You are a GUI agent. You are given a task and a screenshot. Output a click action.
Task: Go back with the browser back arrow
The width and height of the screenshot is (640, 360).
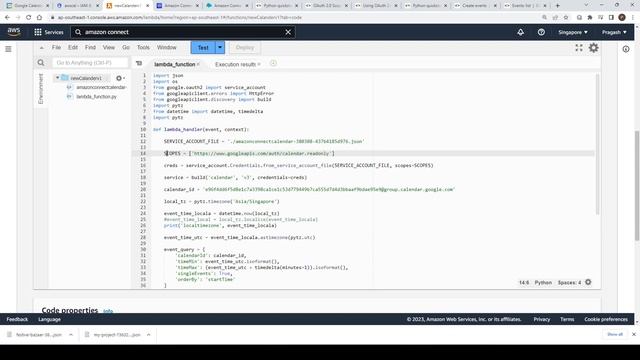coord(7,18)
